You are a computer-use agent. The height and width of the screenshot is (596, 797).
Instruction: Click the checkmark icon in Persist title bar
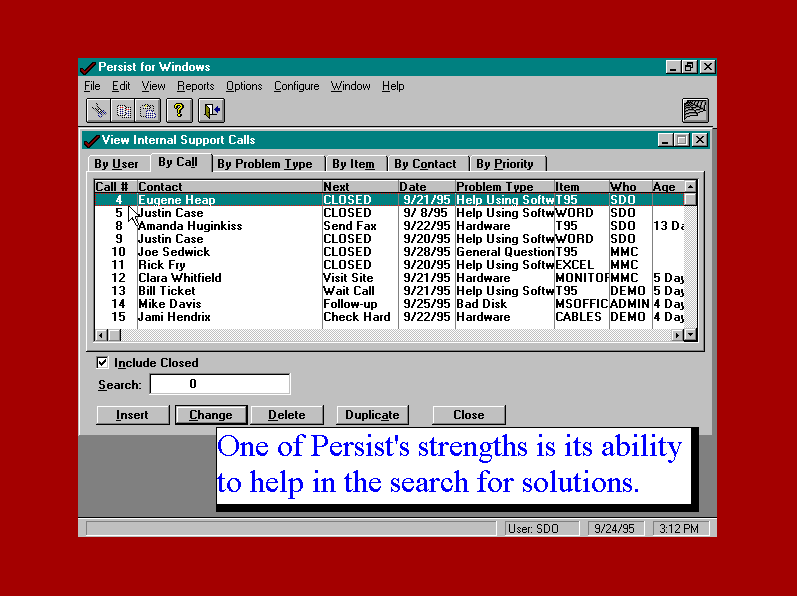[x=88, y=67]
